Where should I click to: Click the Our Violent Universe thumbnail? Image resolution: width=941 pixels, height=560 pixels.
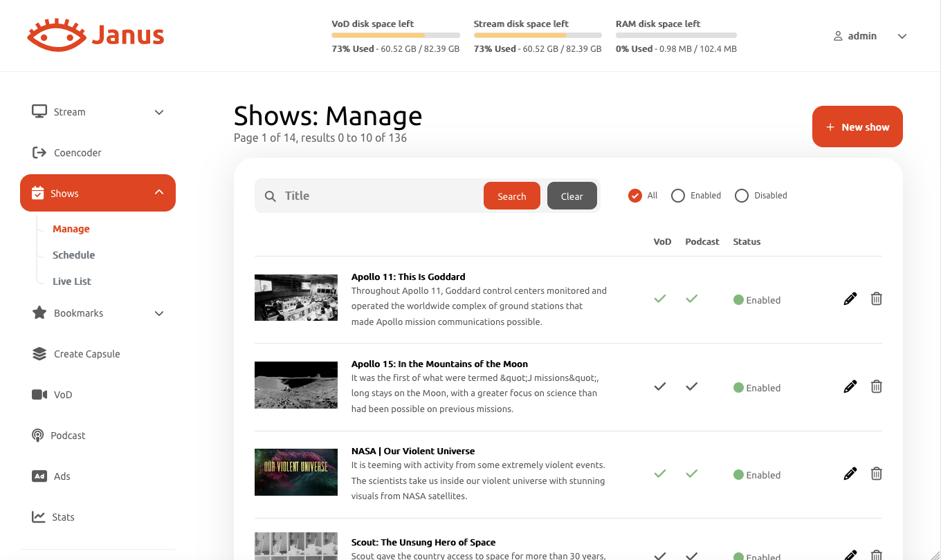coord(296,472)
